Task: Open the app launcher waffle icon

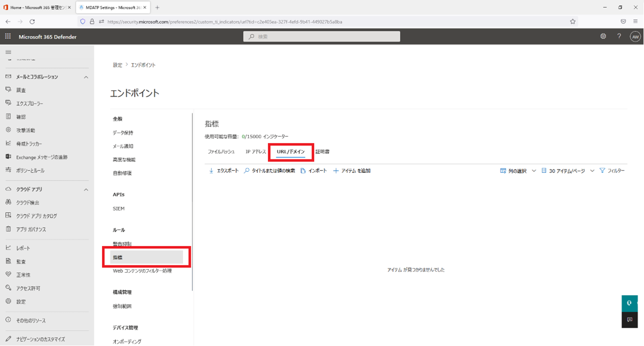Action: pos(8,37)
